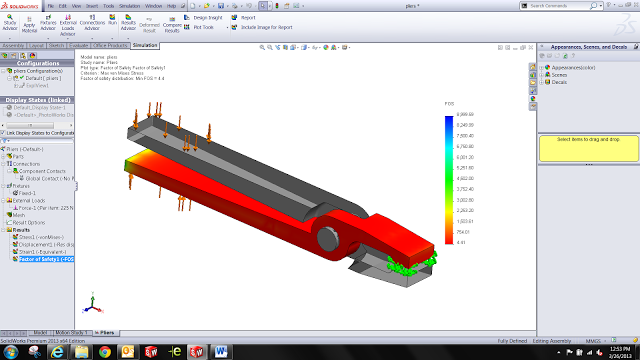
Task: Collapse the Connections node
Action: [3, 164]
